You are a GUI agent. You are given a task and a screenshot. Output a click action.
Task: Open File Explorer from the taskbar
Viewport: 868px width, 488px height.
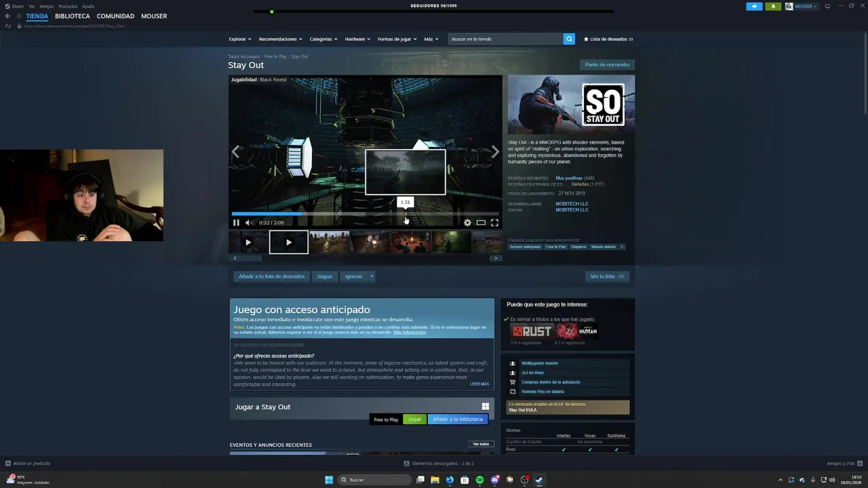[435, 480]
